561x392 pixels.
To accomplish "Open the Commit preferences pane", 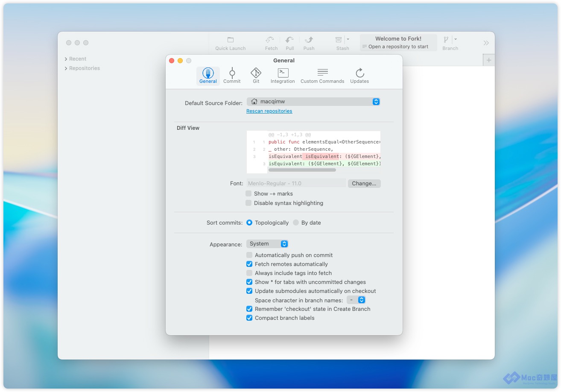I will click(x=232, y=76).
